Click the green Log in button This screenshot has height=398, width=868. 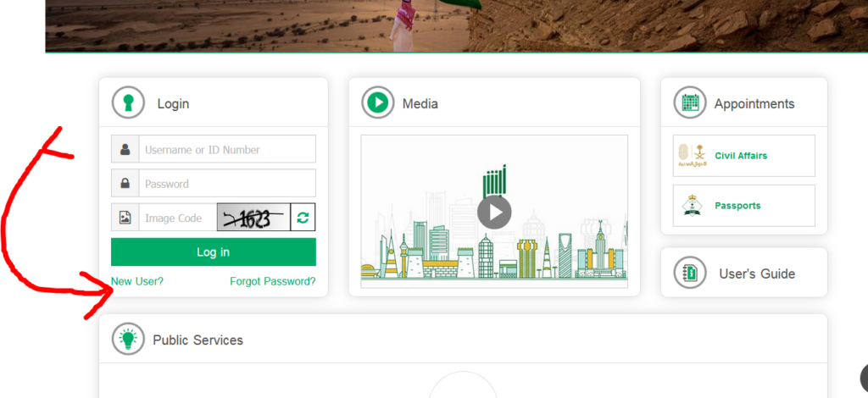point(214,252)
